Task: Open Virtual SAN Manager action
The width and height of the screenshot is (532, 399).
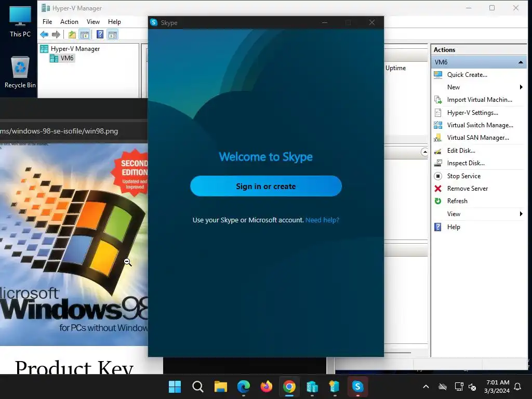Action: [478, 138]
